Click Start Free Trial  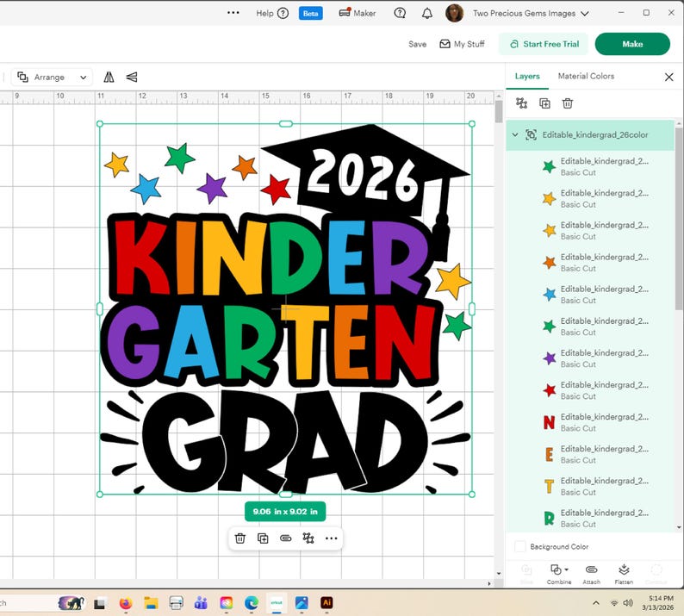tap(544, 44)
